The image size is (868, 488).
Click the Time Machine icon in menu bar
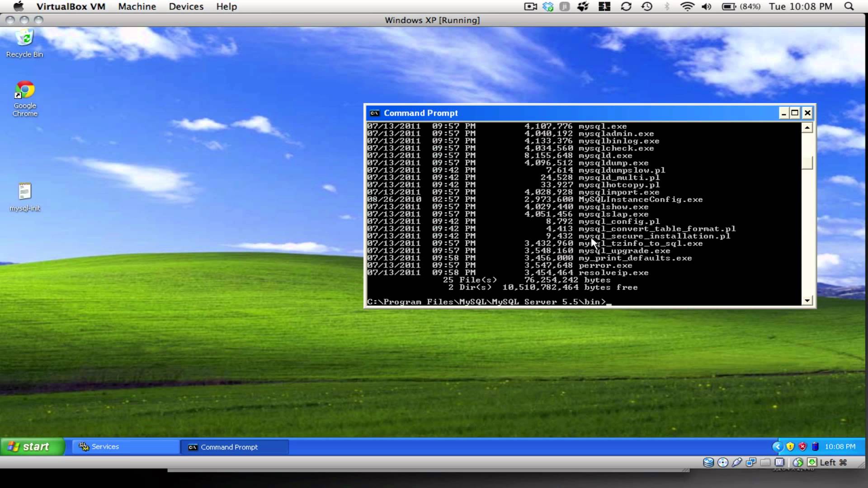tap(646, 7)
